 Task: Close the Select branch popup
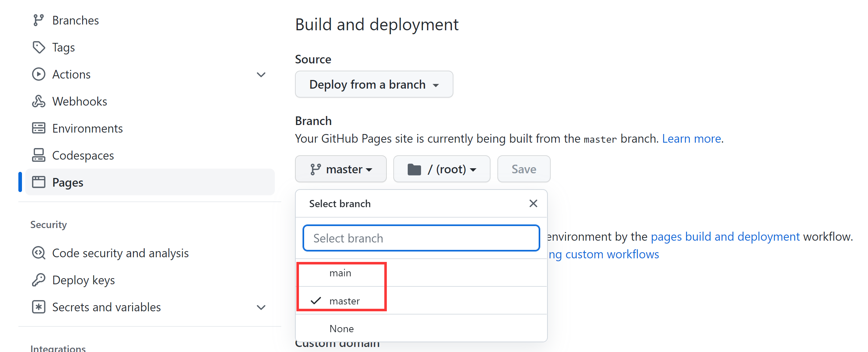533,204
